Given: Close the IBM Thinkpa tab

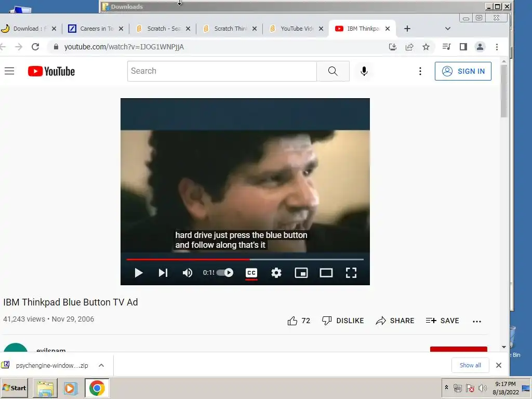Looking at the screenshot, I should click(x=388, y=29).
